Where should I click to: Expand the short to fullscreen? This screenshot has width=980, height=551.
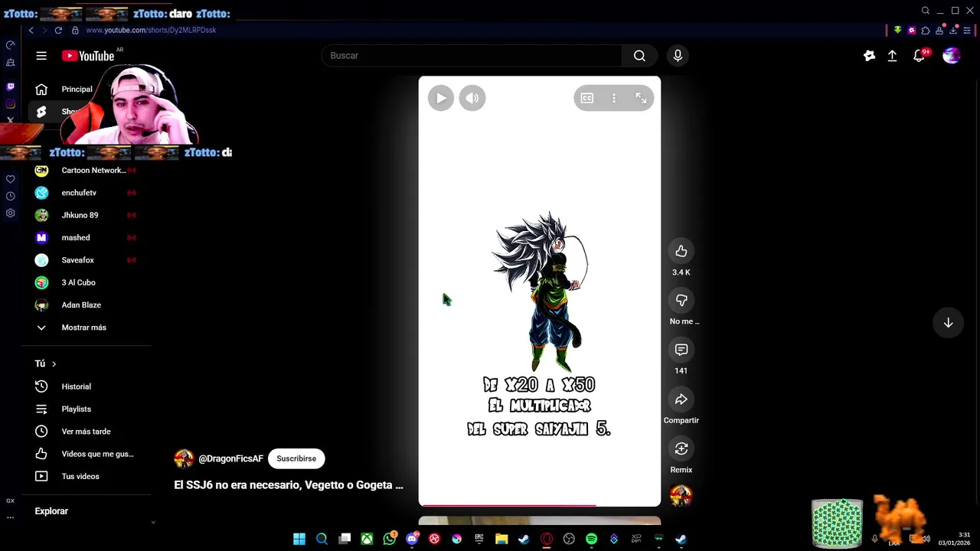coord(641,98)
